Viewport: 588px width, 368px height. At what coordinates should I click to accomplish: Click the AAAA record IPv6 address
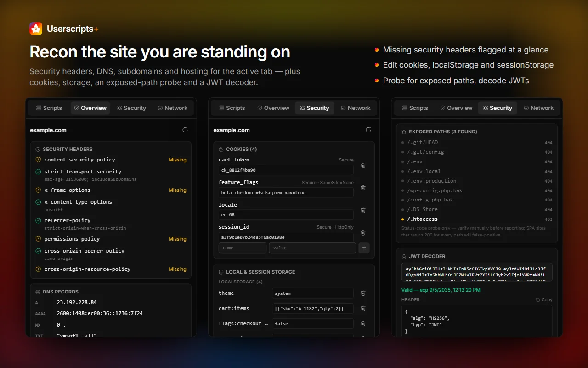(100, 313)
